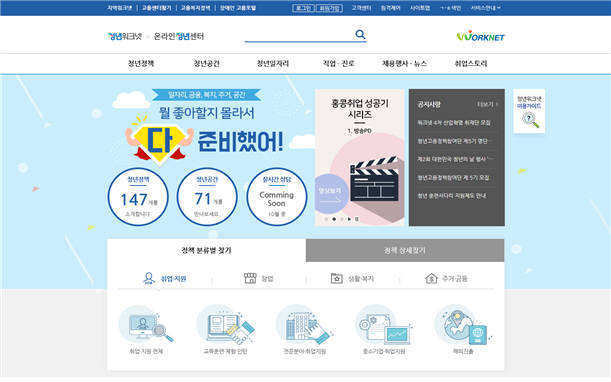Click the 회원가입 button in top bar
611x382 pixels.
pos(329,8)
